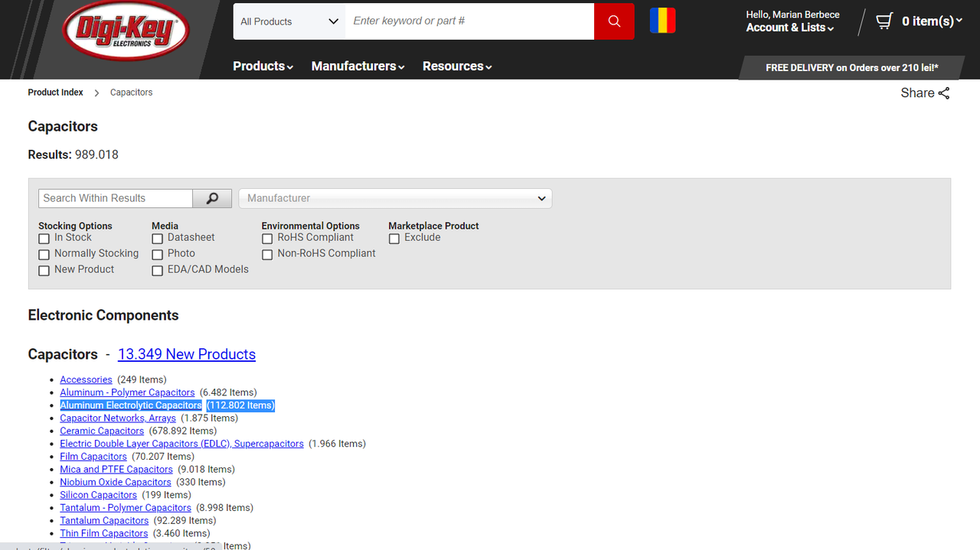This screenshot has width=980, height=550.
Task: Tick the Marketplace Product Exclude checkbox
Action: pyautogui.click(x=394, y=239)
